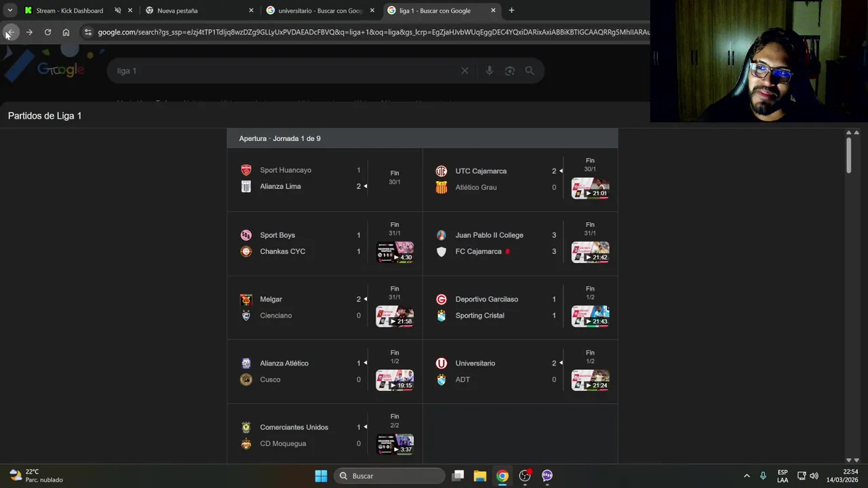Click the Partidos de Liga 1 heading
Screen dimensions: 868x488
click(x=45, y=116)
